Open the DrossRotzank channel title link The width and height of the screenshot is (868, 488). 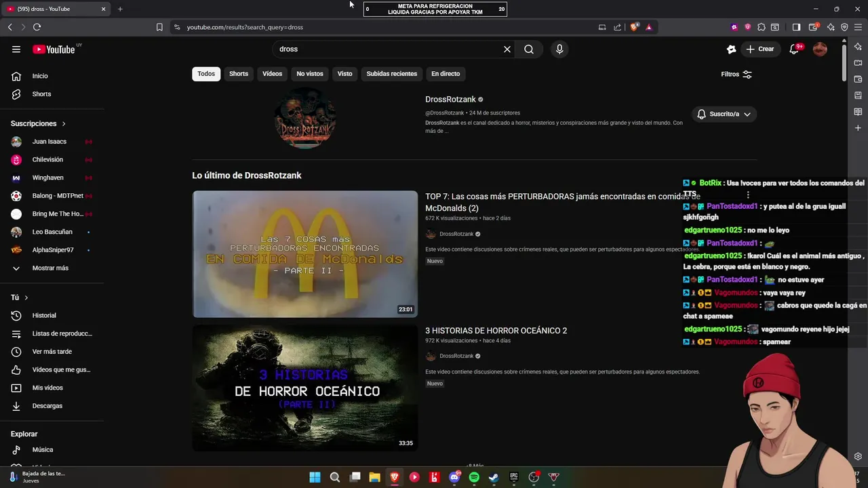[451, 100]
